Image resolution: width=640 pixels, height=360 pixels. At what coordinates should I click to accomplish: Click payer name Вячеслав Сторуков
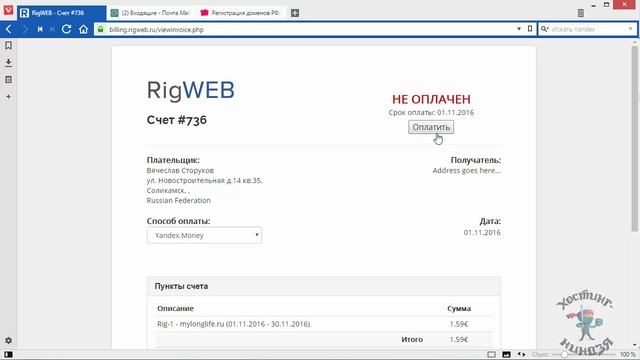(180, 170)
